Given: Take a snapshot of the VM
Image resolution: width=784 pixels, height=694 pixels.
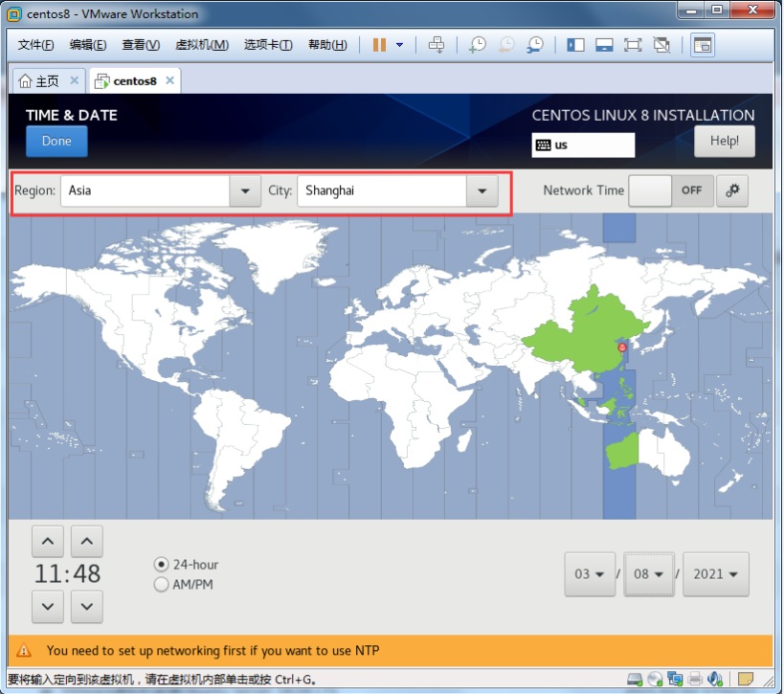Looking at the screenshot, I should pos(477,45).
